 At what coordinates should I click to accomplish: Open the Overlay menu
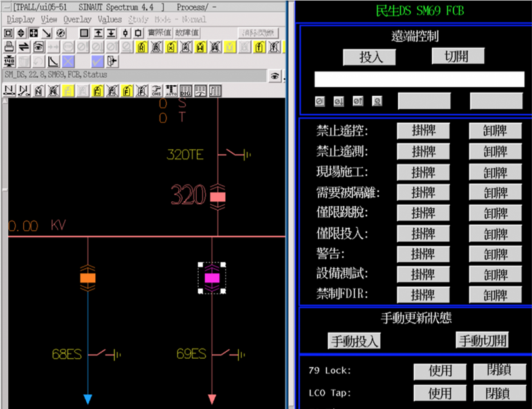click(77, 20)
